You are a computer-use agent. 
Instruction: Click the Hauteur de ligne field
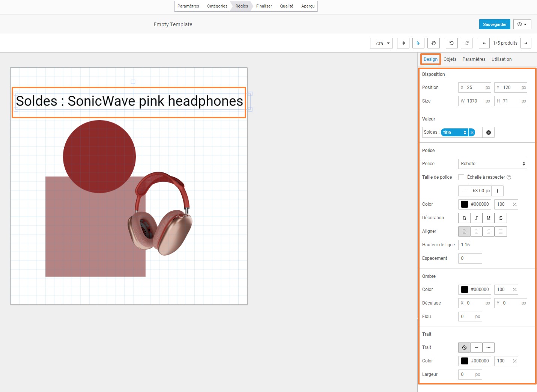(470, 245)
